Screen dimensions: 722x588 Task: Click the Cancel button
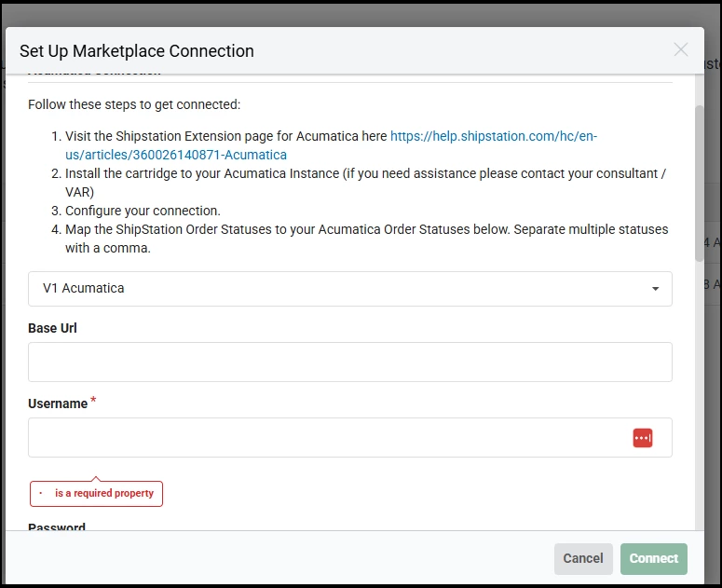click(x=583, y=558)
